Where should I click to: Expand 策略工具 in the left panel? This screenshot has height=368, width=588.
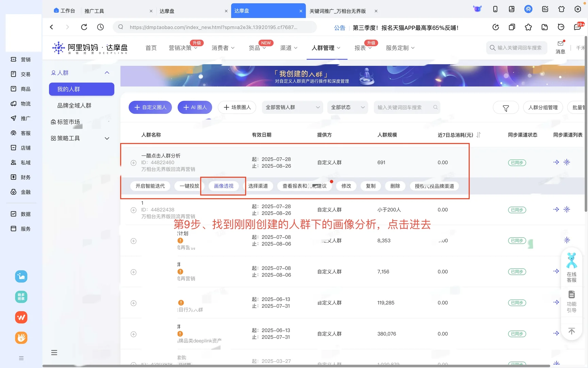107,138
